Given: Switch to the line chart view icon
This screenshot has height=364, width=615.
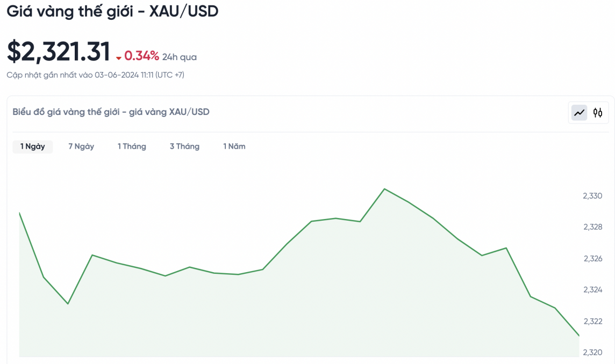Looking at the screenshot, I should pos(579,113).
